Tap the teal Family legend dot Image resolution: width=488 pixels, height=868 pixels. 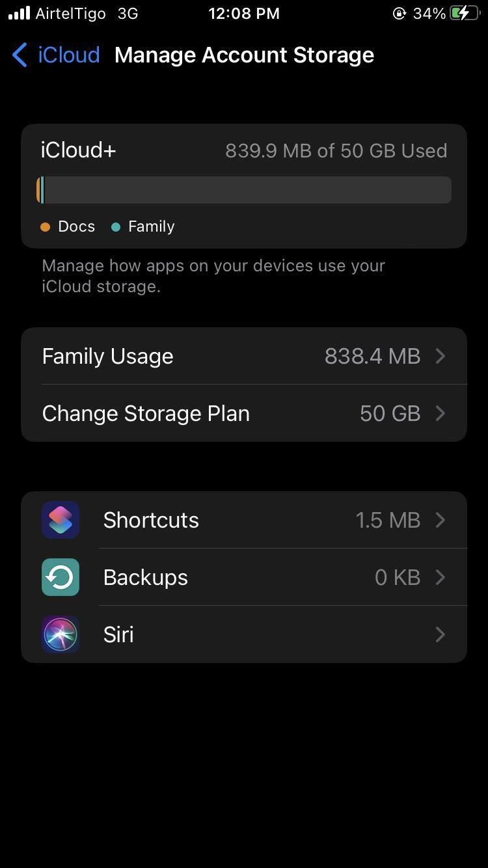tap(116, 227)
